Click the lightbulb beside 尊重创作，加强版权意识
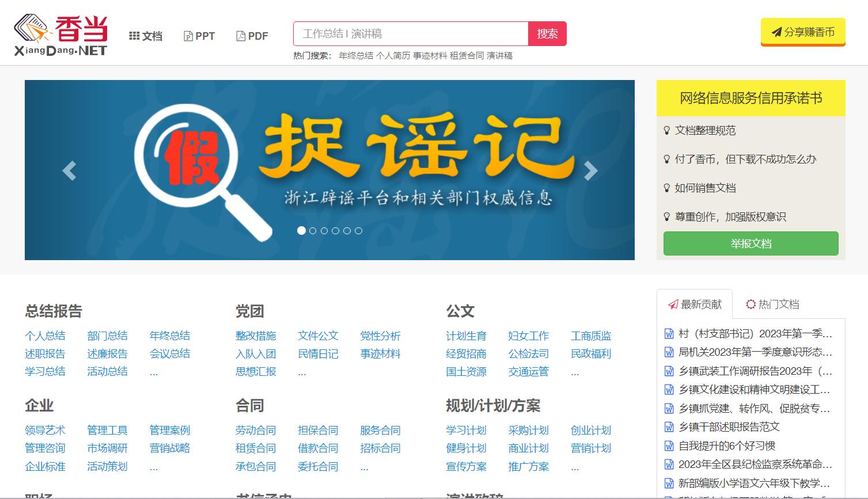The image size is (868, 499). point(667,217)
